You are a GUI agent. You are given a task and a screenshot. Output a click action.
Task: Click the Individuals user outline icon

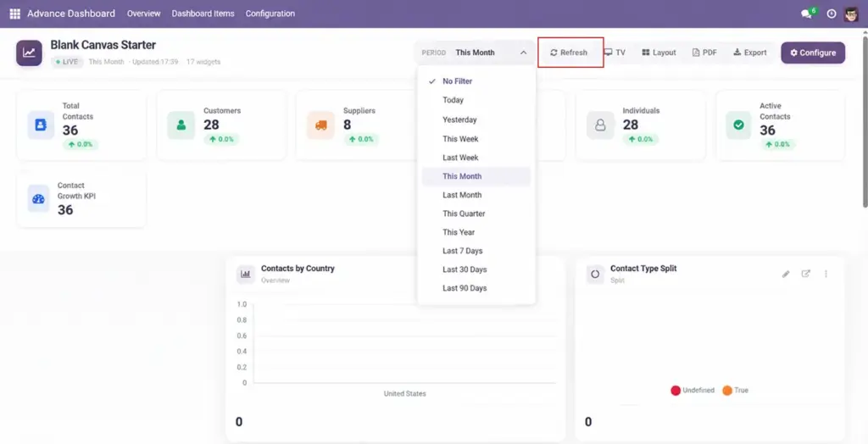click(x=600, y=125)
